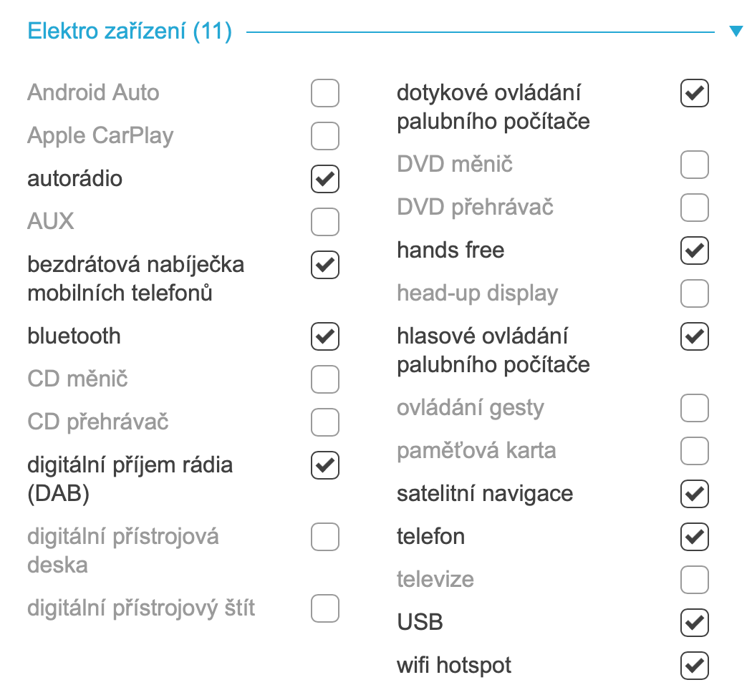Enable the head-up display checkbox
752x700 pixels.
pos(695,293)
